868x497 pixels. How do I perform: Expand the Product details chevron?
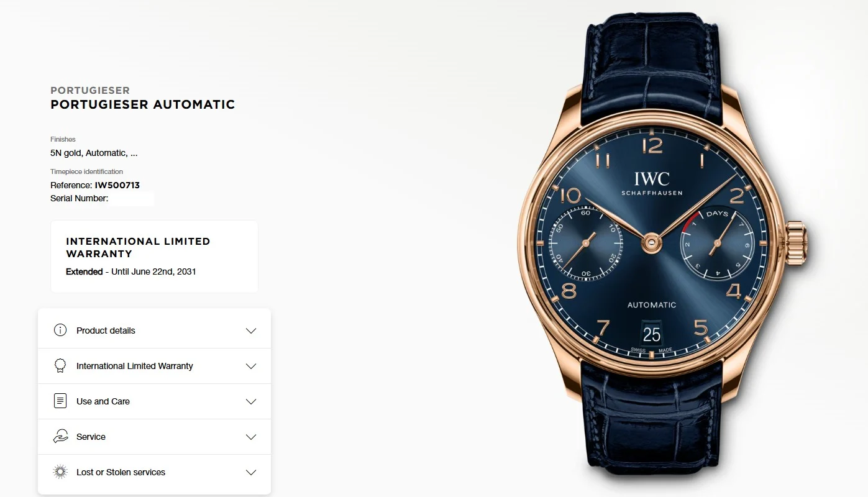point(251,331)
